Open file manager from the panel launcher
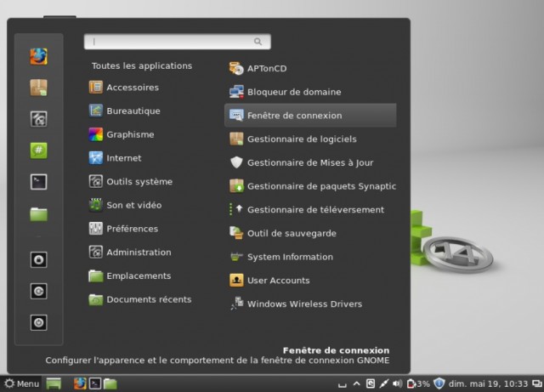 coord(110,383)
